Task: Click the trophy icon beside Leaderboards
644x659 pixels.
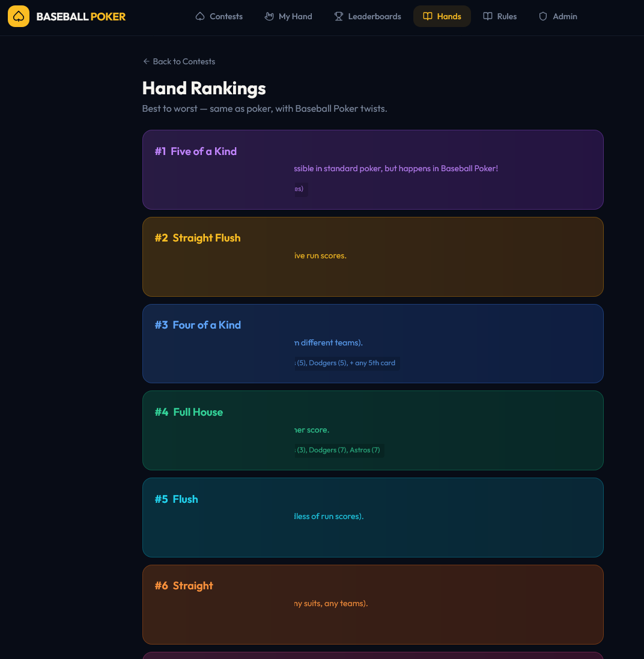Action: point(339,16)
